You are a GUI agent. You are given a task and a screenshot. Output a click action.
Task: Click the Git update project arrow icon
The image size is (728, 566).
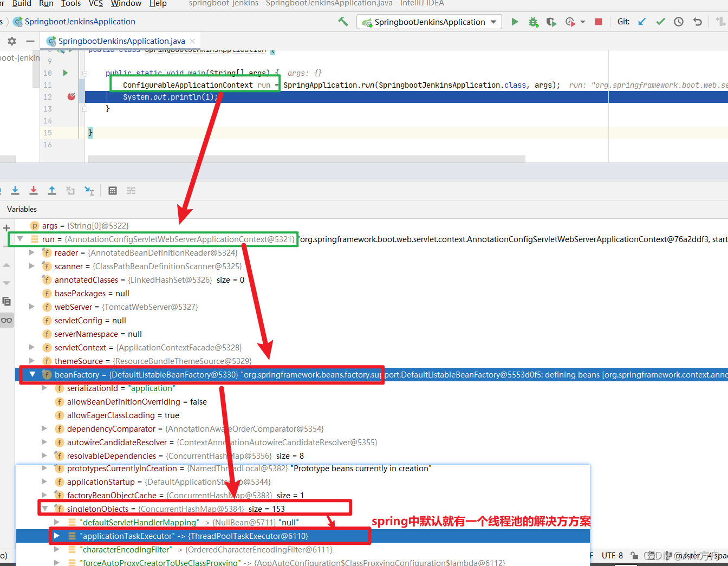pyautogui.click(x=642, y=22)
